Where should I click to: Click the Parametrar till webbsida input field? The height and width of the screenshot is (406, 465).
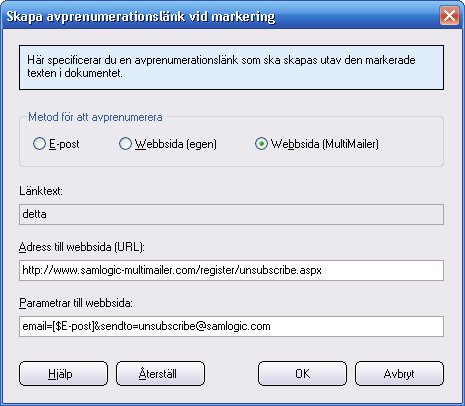(231, 326)
